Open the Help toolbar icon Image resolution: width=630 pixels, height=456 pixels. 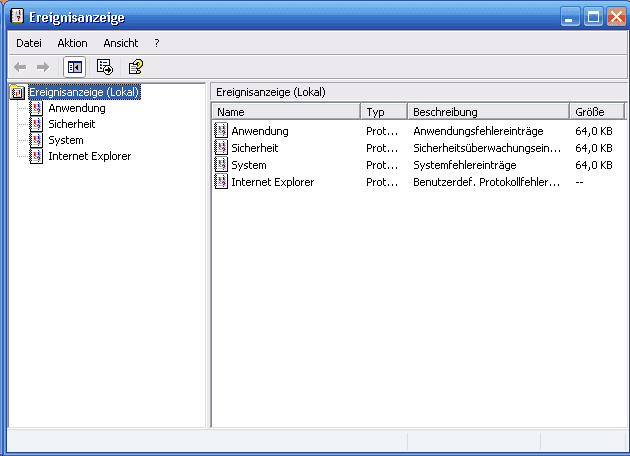(x=136, y=67)
